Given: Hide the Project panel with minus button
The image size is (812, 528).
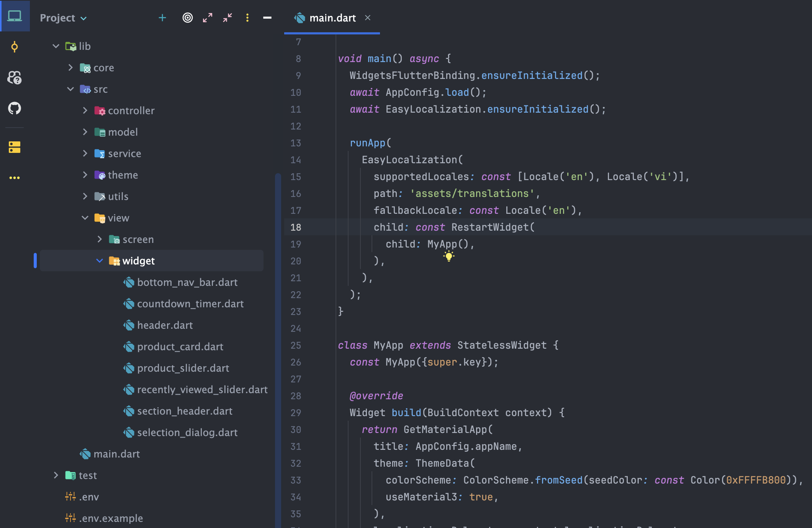Looking at the screenshot, I should click(267, 18).
